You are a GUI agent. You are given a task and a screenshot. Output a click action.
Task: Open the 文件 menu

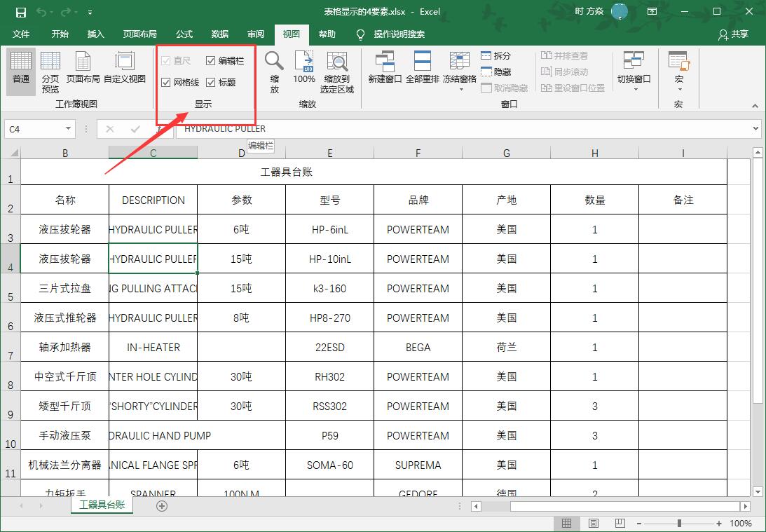coord(21,34)
